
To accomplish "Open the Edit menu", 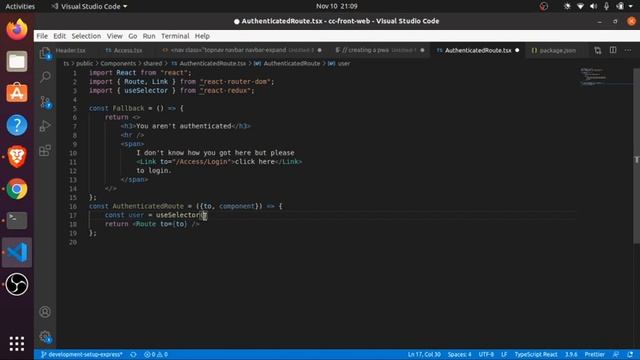I will pos(60,36).
